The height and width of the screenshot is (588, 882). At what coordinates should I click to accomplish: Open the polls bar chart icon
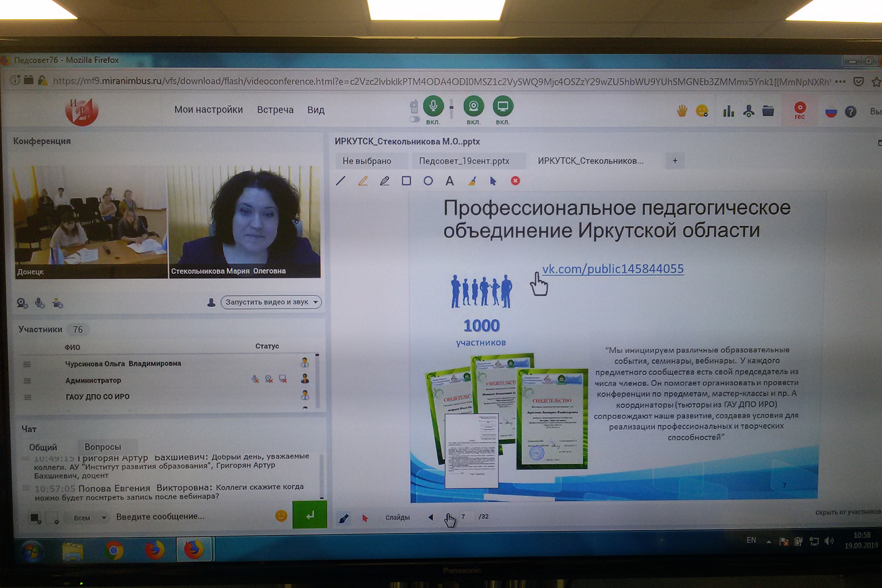coord(728,111)
